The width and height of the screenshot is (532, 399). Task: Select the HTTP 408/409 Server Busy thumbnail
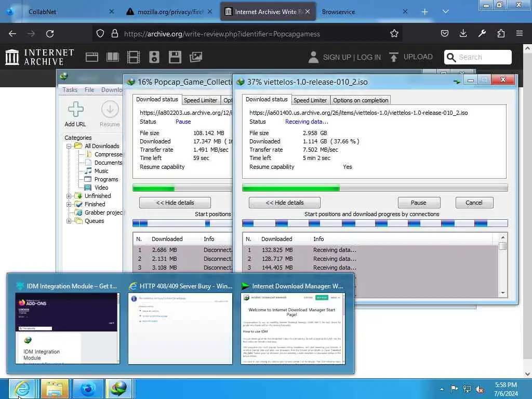point(180,324)
